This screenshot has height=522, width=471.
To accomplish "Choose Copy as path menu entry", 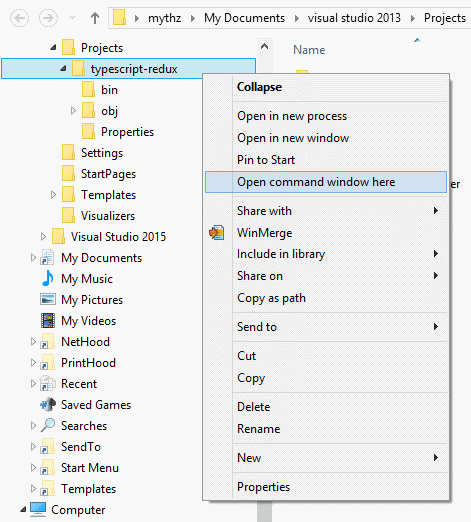I will (271, 298).
